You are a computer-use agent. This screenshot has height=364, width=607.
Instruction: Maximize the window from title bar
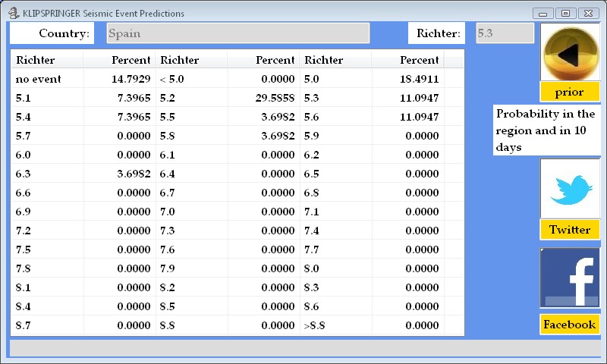pyautogui.click(x=565, y=13)
